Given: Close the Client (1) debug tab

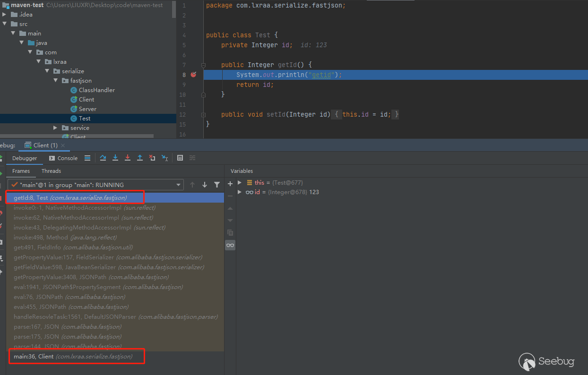Looking at the screenshot, I should click(63, 145).
